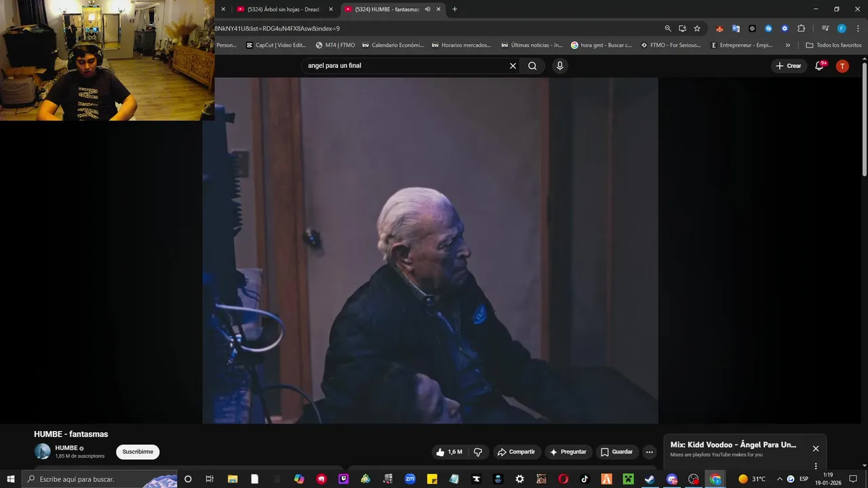The width and height of the screenshot is (868, 488).
Task: Close the Árbol sin hojas tab
Action: (331, 9)
